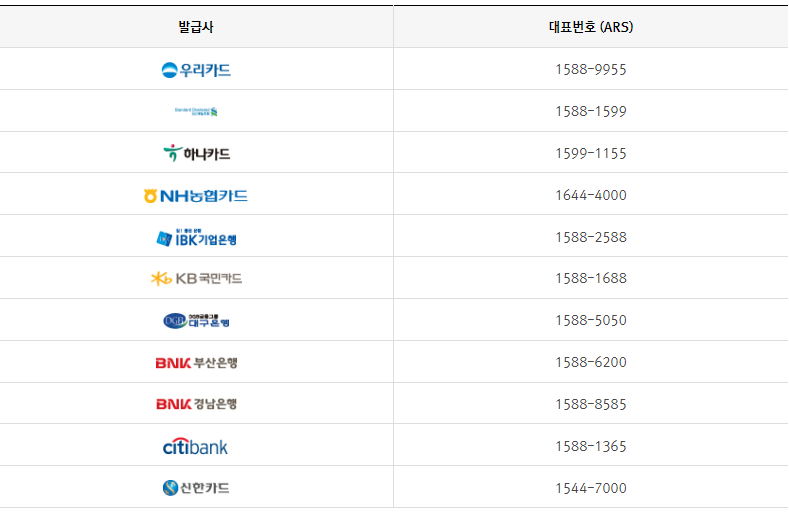Click the NH Nonghyup Card logo
This screenshot has width=789, height=520.
(x=196, y=195)
